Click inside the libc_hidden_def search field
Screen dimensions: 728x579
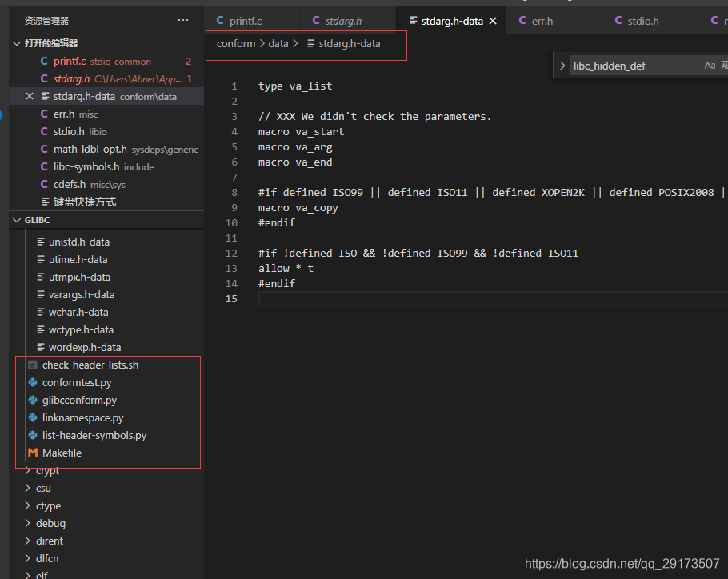click(624, 66)
